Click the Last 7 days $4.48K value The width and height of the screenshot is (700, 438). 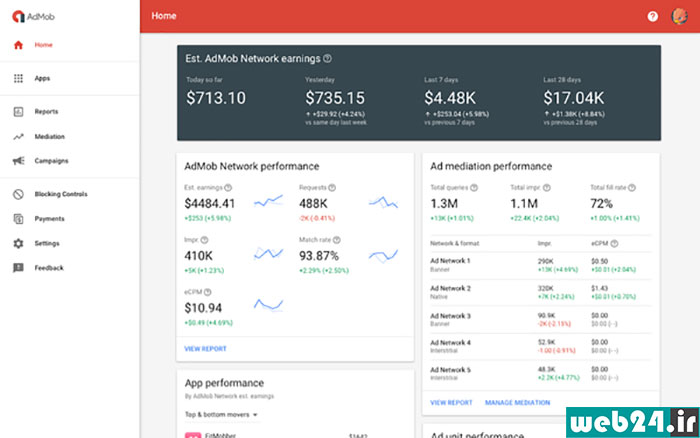pos(450,98)
